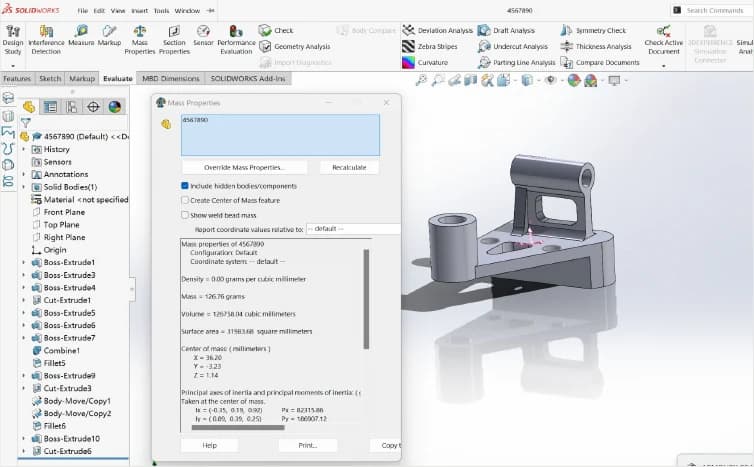Open DimXpertManager panel tab
Viewport: 754px width, 467px height.
[x=93, y=107]
